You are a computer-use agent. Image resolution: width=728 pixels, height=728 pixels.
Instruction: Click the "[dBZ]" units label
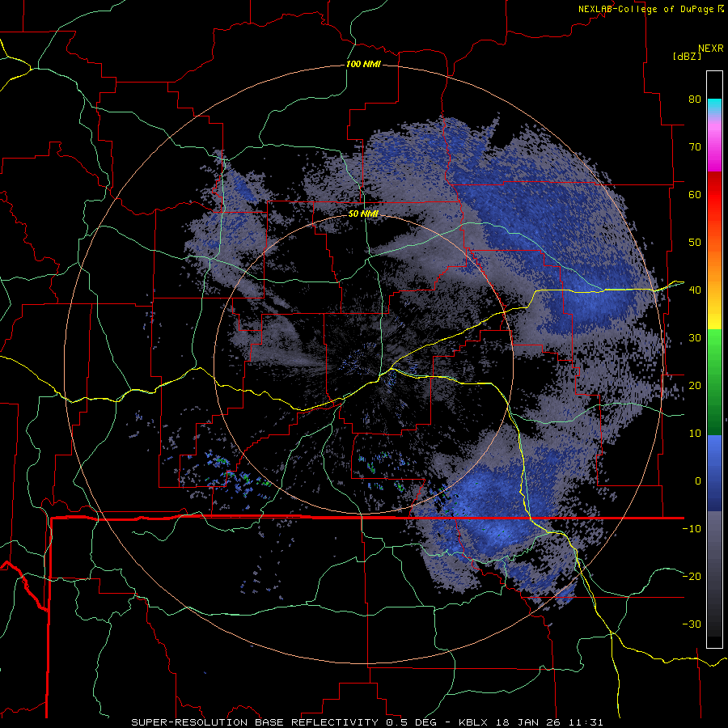point(687,56)
